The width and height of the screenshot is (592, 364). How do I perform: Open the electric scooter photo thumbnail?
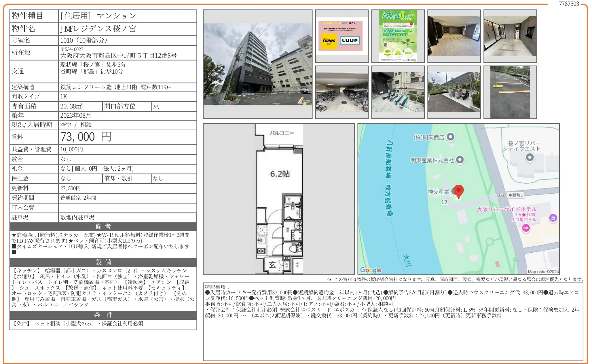[398, 92]
